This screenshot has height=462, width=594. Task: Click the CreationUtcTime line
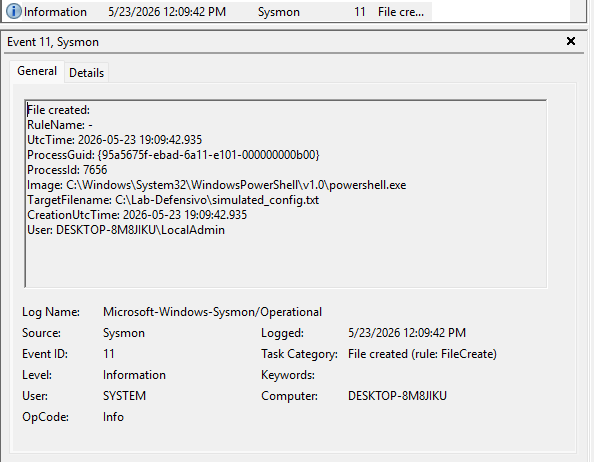click(137, 215)
